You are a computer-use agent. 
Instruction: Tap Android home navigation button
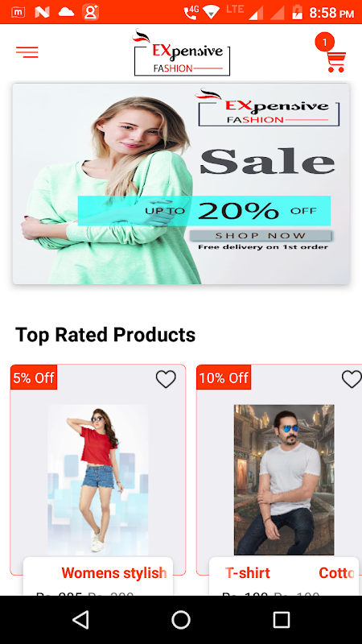coord(181,619)
